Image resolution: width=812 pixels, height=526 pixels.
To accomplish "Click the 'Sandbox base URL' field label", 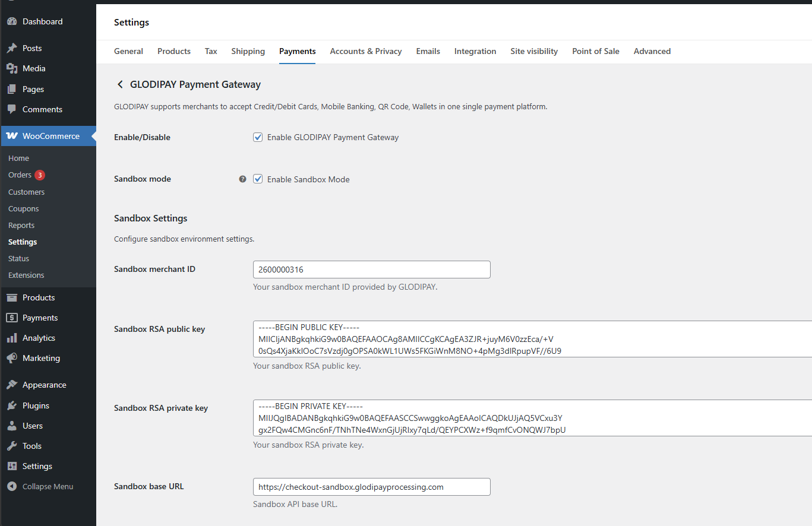I will pyautogui.click(x=149, y=486).
